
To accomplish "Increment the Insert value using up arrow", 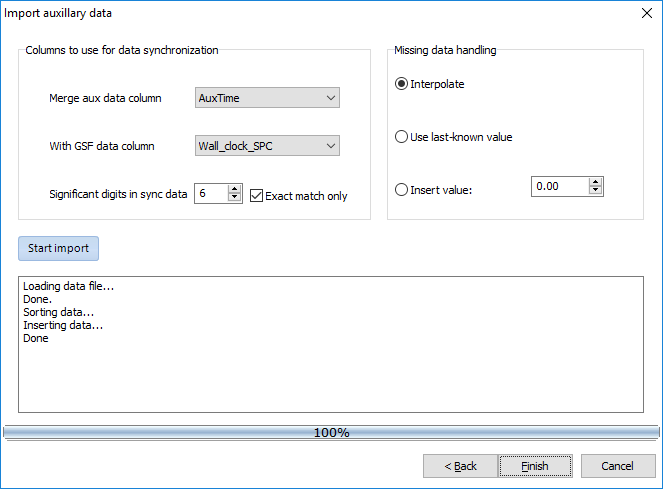I will pos(596,182).
